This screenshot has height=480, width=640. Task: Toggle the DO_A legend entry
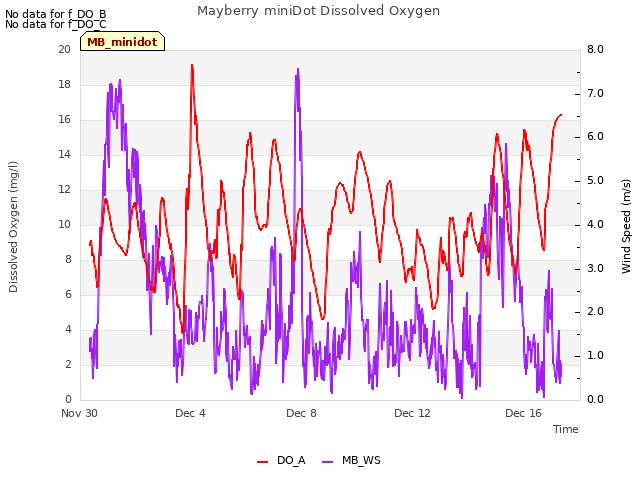[x=281, y=460]
